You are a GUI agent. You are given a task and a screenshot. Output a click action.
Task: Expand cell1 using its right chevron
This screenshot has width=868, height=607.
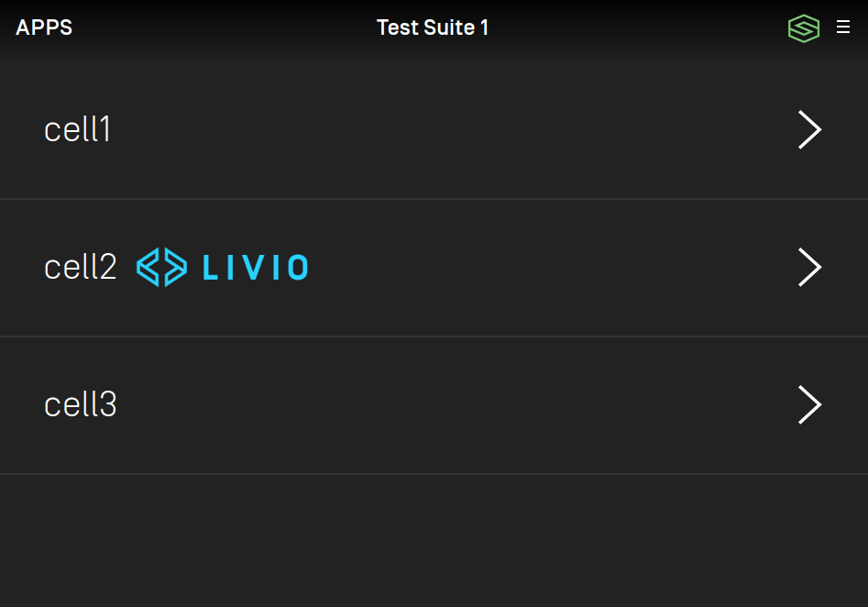coord(809,129)
